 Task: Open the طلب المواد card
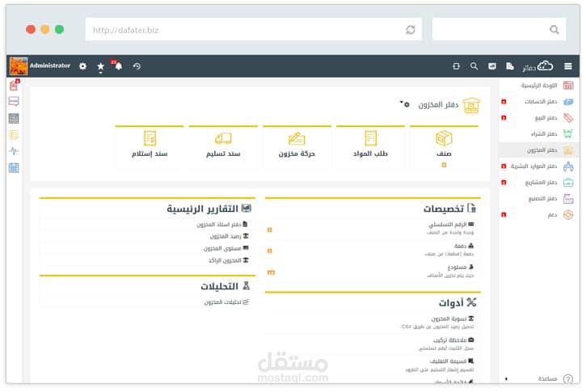(370, 148)
